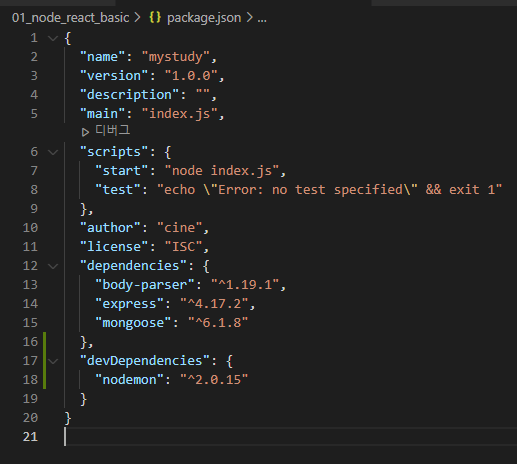The width and height of the screenshot is (517, 464).
Task: Click the "name" key on line 2
Action: tap(103, 57)
